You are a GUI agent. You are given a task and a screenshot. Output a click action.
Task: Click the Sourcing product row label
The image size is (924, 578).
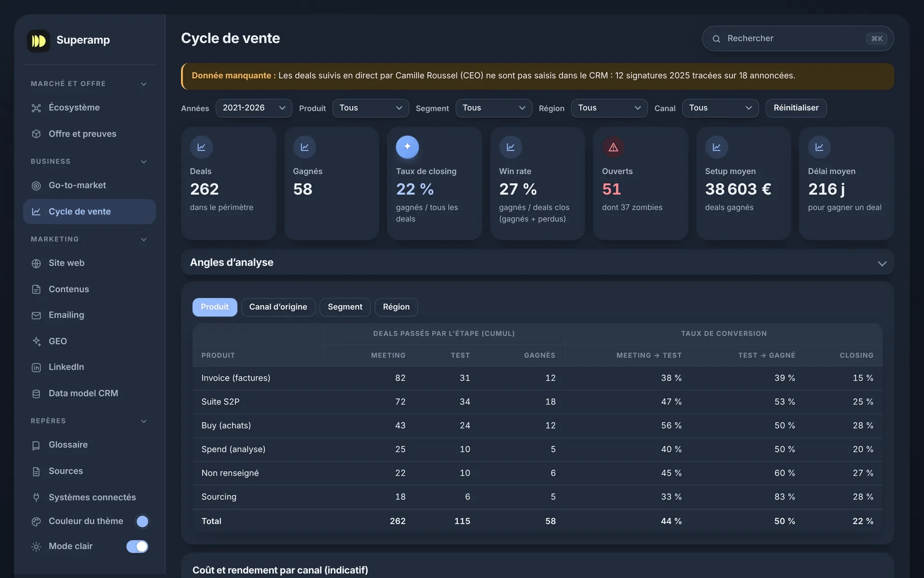[x=218, y=497]
